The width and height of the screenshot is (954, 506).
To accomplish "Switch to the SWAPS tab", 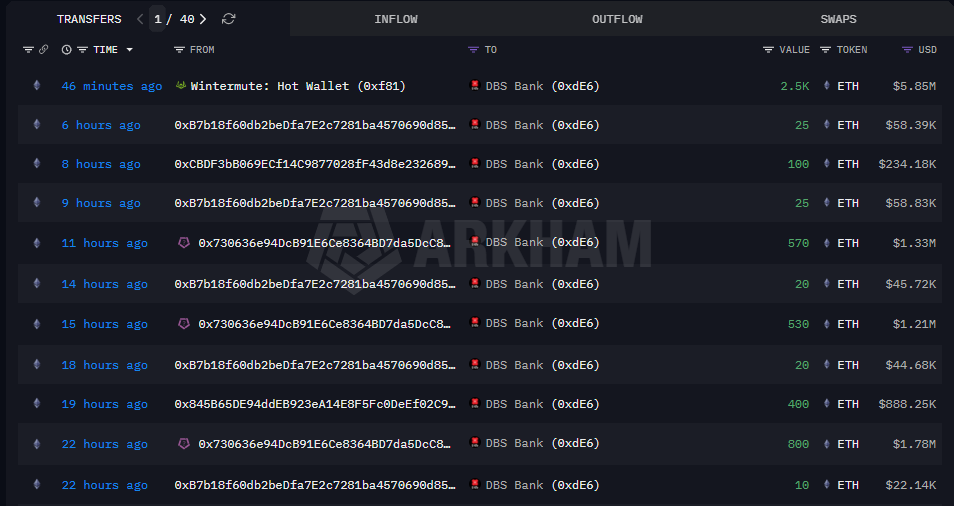I will click(838, 19).
